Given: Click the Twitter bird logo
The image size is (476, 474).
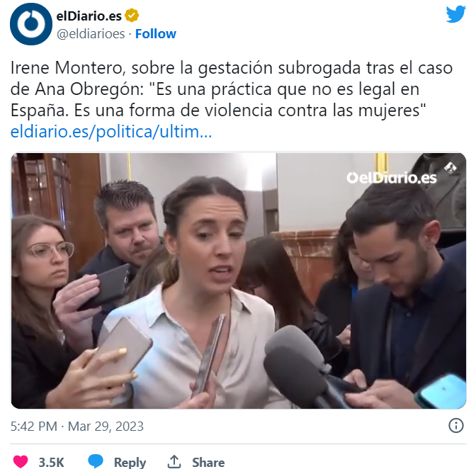Looking at the screenshot, I should coord(455,14).
